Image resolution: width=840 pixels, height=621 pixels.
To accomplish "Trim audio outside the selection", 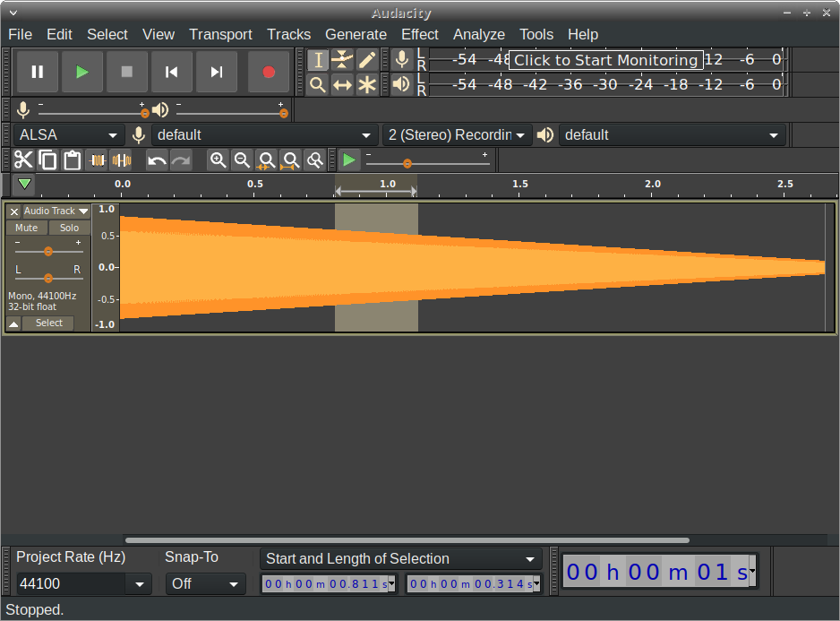I will click(x=97, y=159).
